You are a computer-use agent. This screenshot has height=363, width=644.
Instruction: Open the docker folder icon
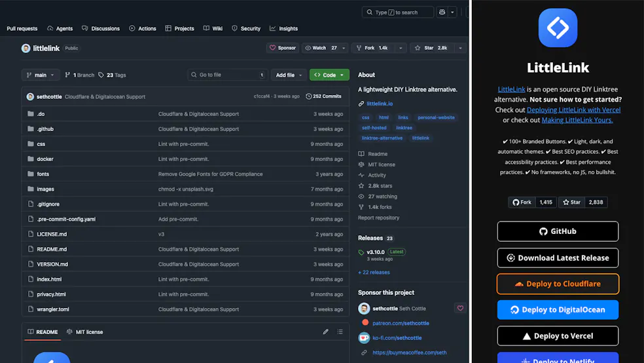[30, 159]
